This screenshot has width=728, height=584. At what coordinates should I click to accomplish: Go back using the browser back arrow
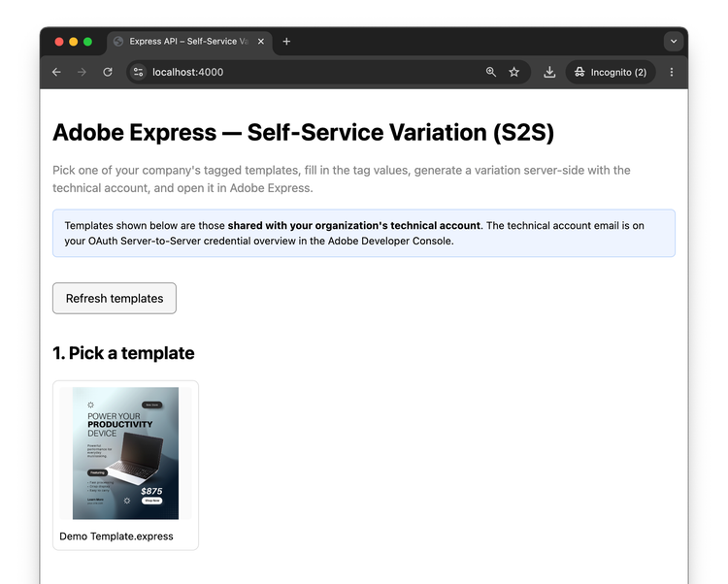[x=56, y=72]
